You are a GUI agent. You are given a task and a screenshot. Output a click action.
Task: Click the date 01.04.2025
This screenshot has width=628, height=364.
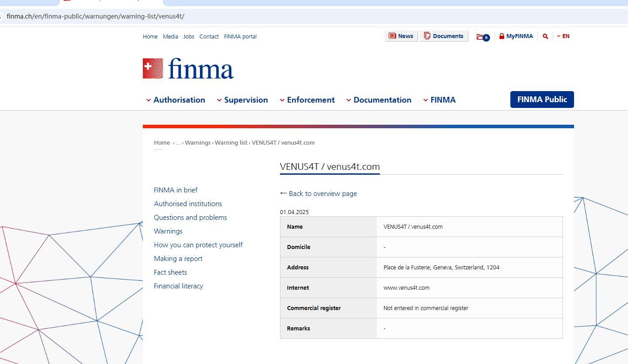point(294,212)
